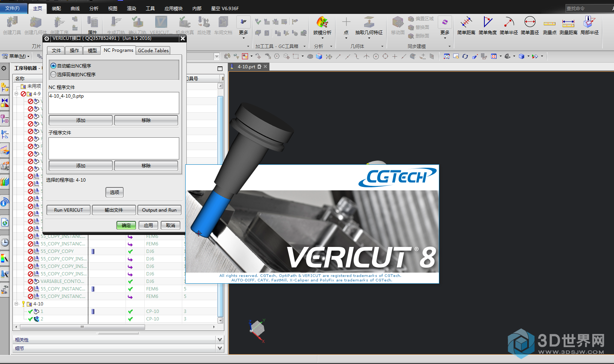614x364 pixels.
Task: Click the Run VERICUT button
Action: click(x=68, y=210)
